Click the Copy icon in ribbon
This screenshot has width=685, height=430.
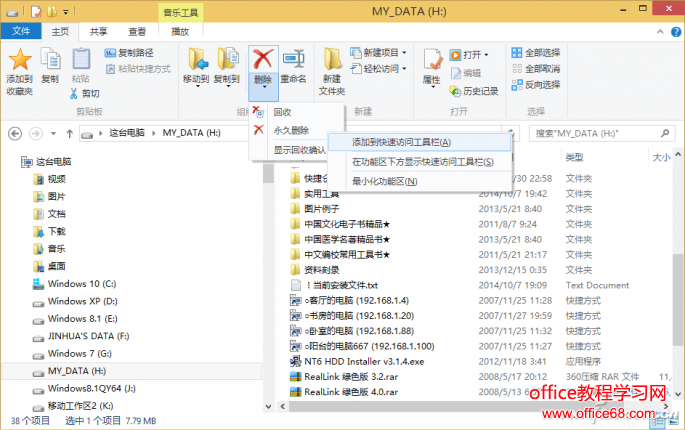click(51, 59)
